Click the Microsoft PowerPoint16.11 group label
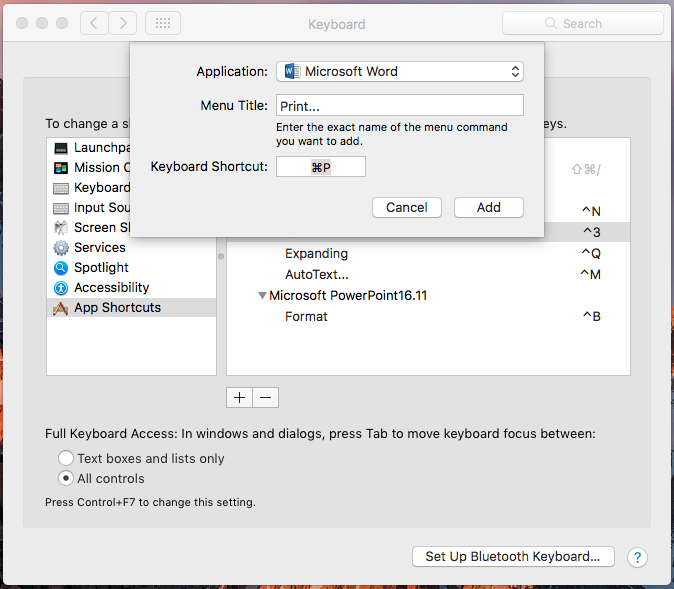The height and width of the screenshot is (589, 674). coord(348,296)
